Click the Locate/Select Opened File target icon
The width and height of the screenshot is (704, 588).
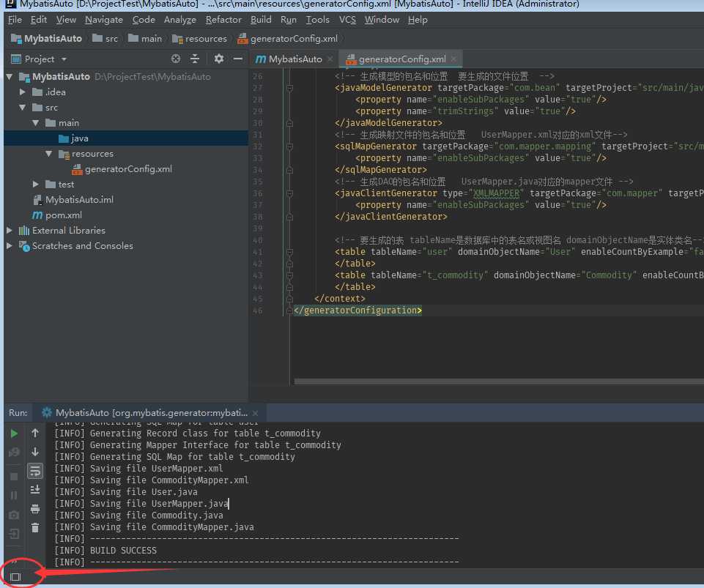pyautogui.click(x=176, y=59)
